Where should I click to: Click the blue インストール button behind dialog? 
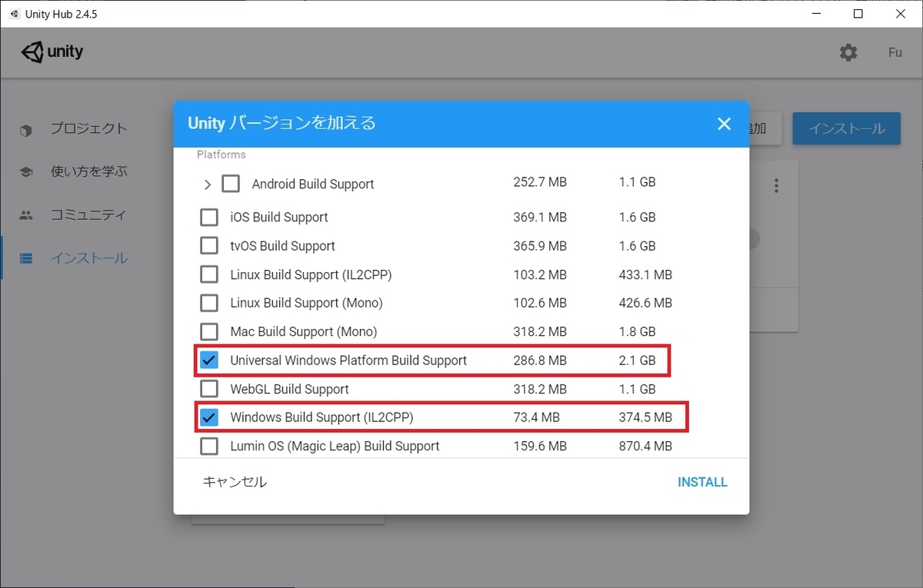[846, 128]
